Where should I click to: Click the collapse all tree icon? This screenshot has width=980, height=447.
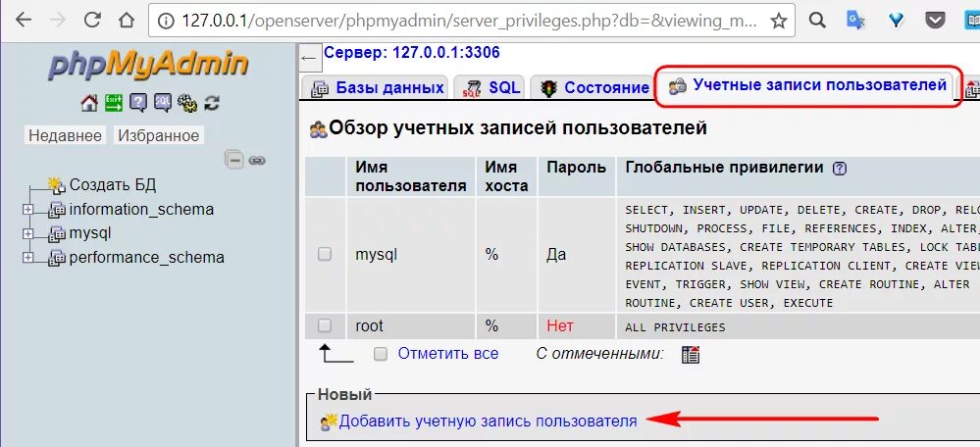[234, 161]
